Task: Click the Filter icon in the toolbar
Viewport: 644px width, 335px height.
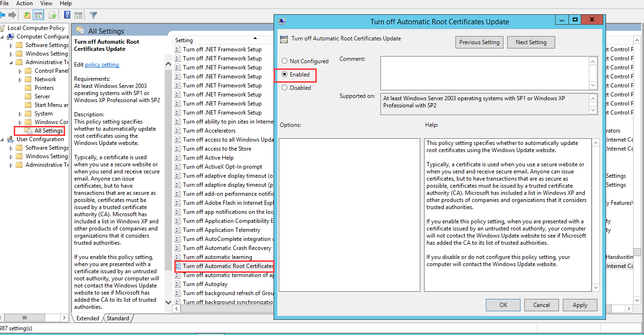Action: (93, 15)
